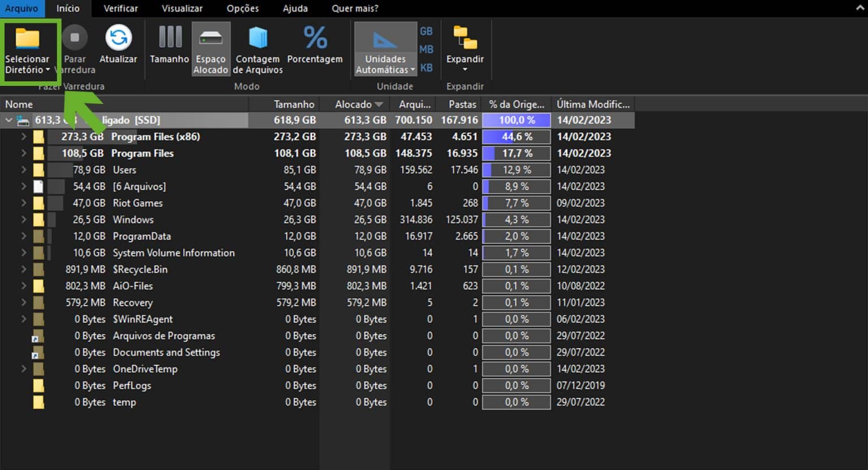Viewport: 868px width, 470px height.
Task: Switch to Tamanho mode icon
Action: pyautogui.click(x=170, y=37)
